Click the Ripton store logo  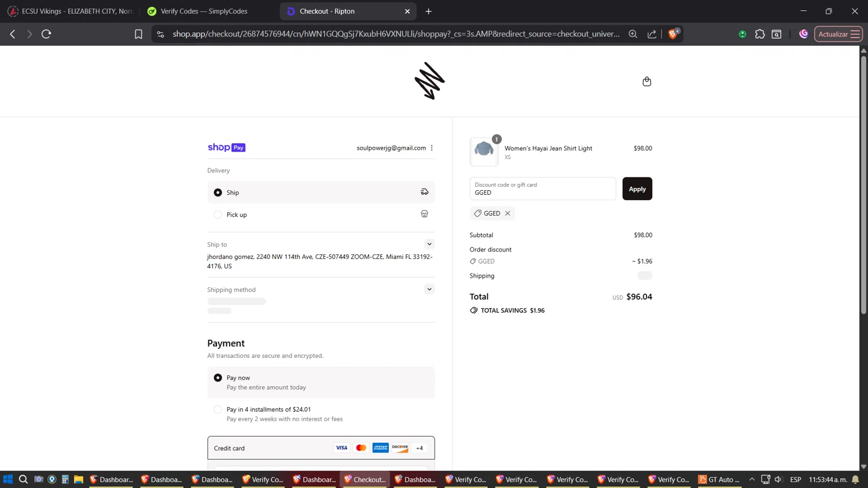[429, 81]
